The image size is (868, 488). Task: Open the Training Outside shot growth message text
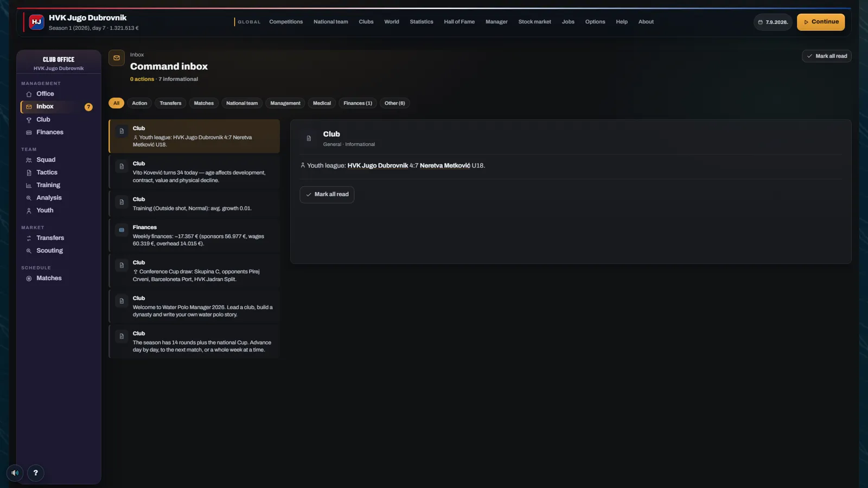coord(192,209)
